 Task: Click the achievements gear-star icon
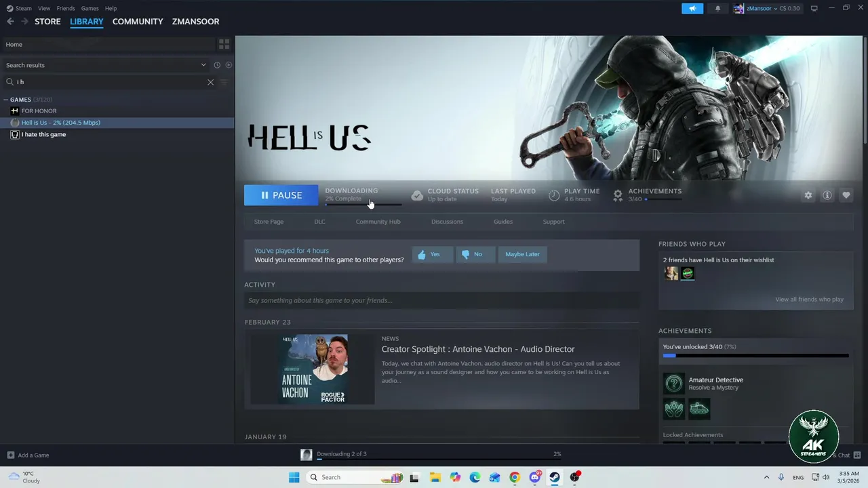click(618, 195)
